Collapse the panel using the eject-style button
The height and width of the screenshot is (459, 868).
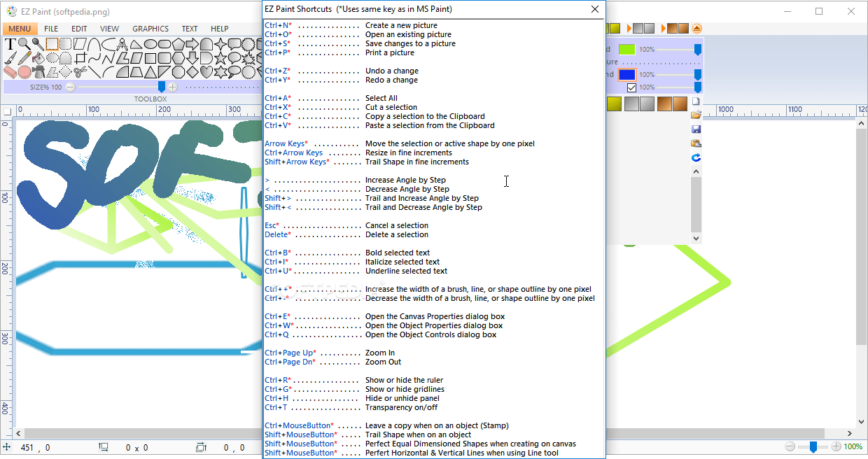[x=696, y=28]
